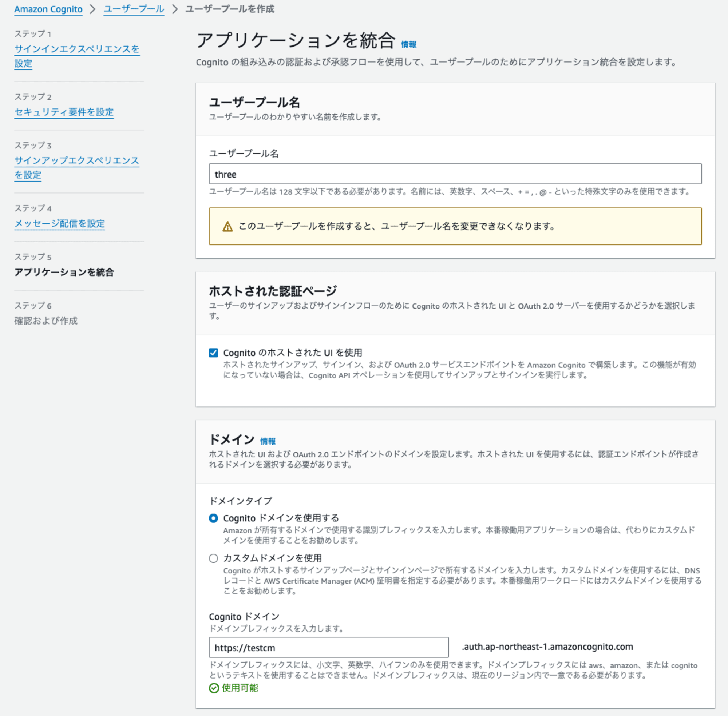
Task: Open step 1 サインインエクスペリエンスを設定 link
Action: 77,56
